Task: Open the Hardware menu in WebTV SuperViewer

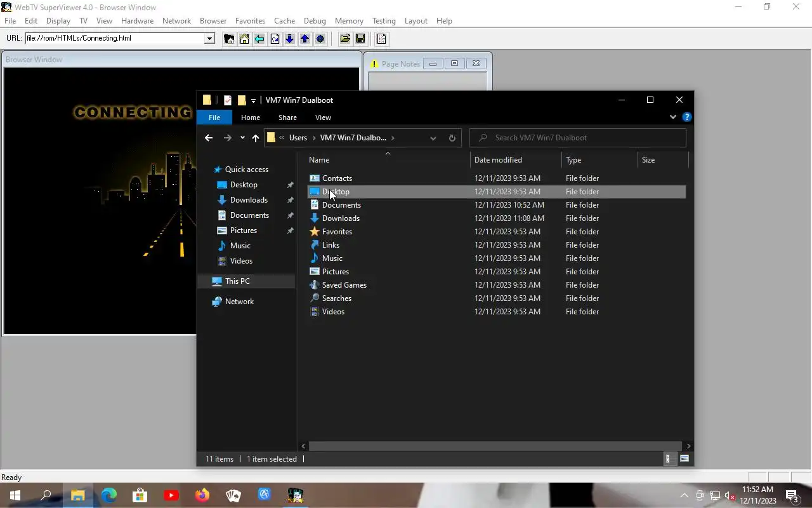Action: pyautogui.click(x=137, y=21)
